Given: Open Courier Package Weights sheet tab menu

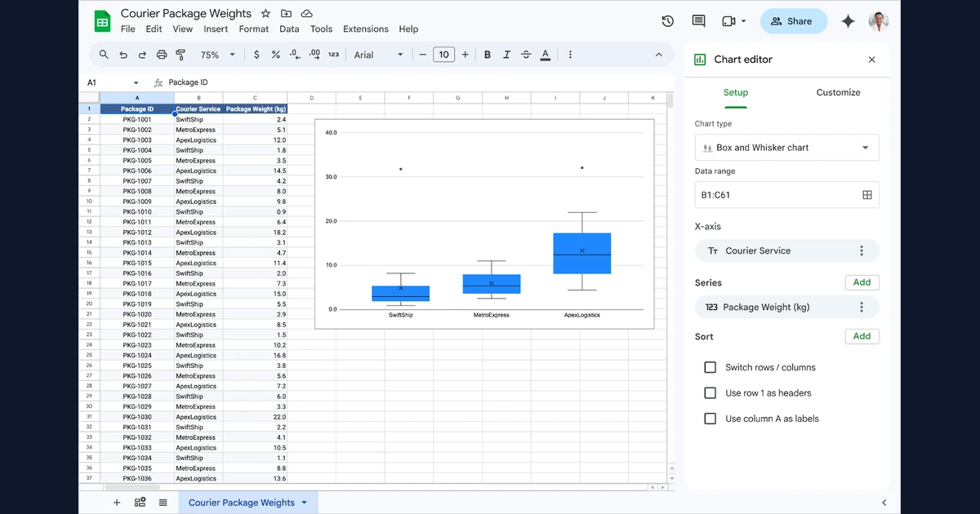Looking at the screenshot, I should [x=305, y=503].
